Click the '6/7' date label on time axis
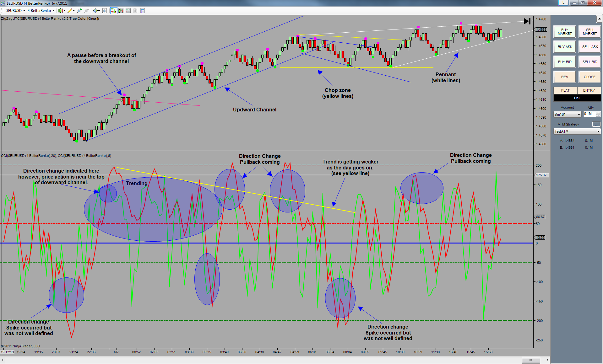Viewport: 603px width, 364px height. click(116, 352)
